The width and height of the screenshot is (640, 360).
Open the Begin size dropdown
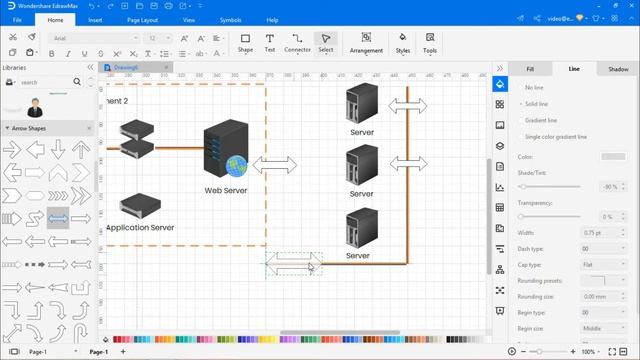point(603,328)
